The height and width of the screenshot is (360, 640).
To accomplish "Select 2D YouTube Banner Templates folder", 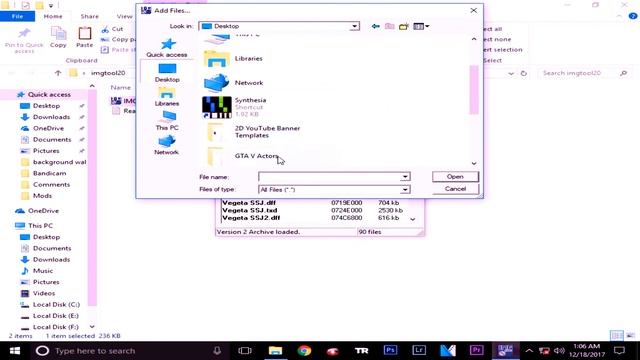I will (x=251, y=132).
